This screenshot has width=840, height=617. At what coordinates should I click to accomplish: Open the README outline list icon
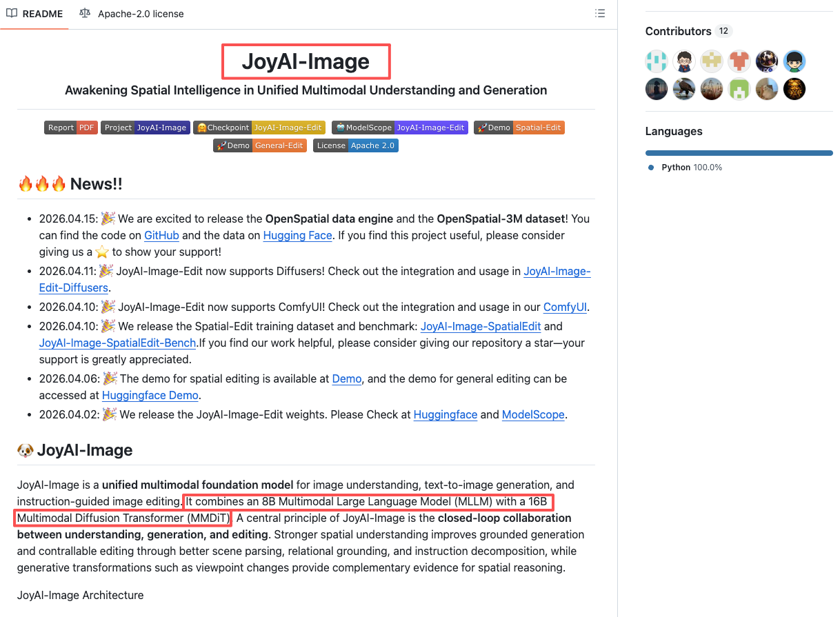tap(600, 14)
